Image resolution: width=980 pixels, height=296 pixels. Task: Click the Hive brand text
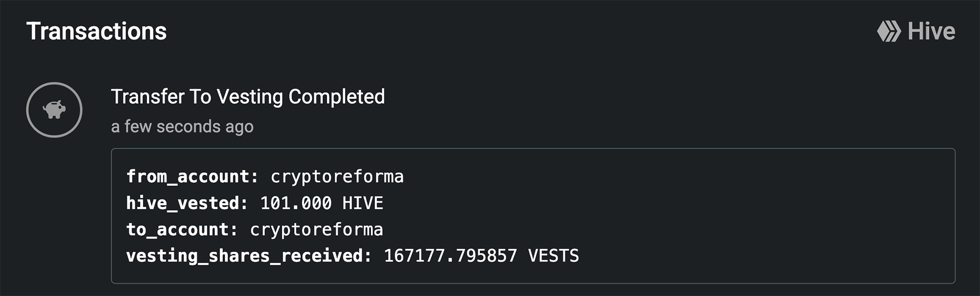(x=931, y=31)
